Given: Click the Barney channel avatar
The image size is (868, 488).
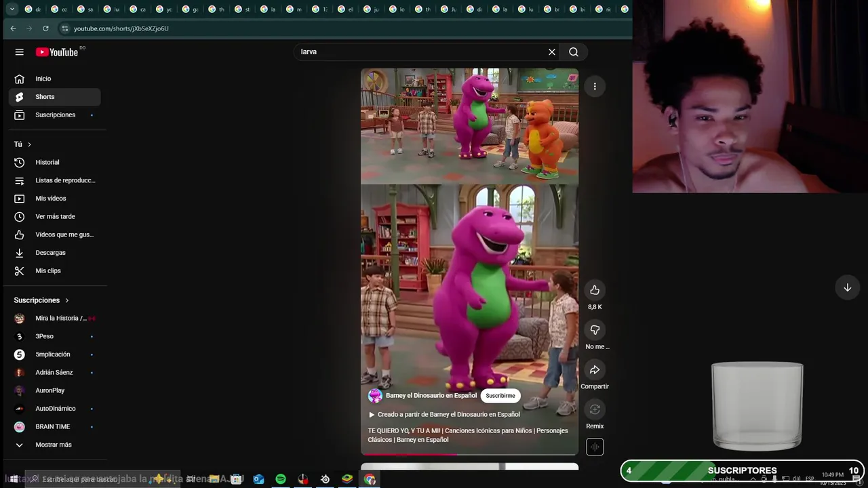Looking at the screenshot, I should (x=375, y=396).
